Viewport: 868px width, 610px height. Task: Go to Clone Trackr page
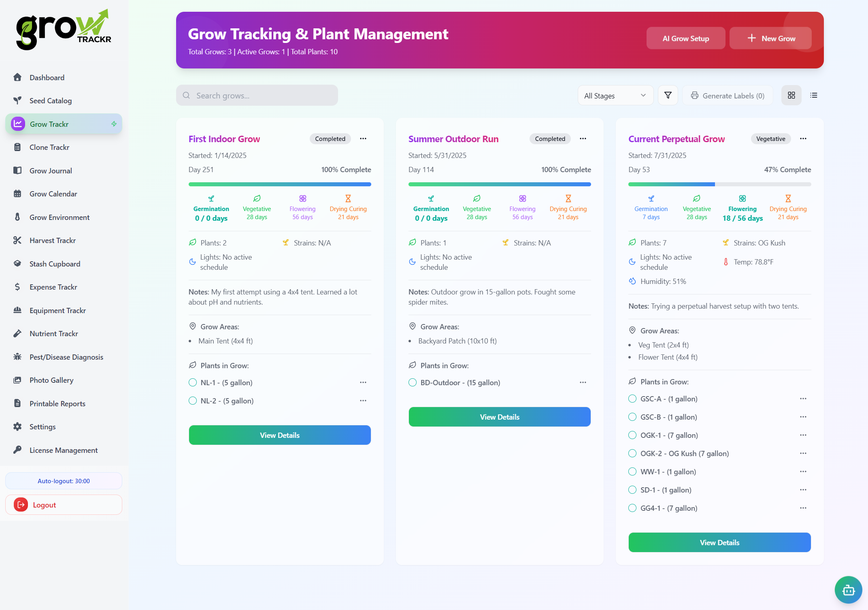(64, 147)
